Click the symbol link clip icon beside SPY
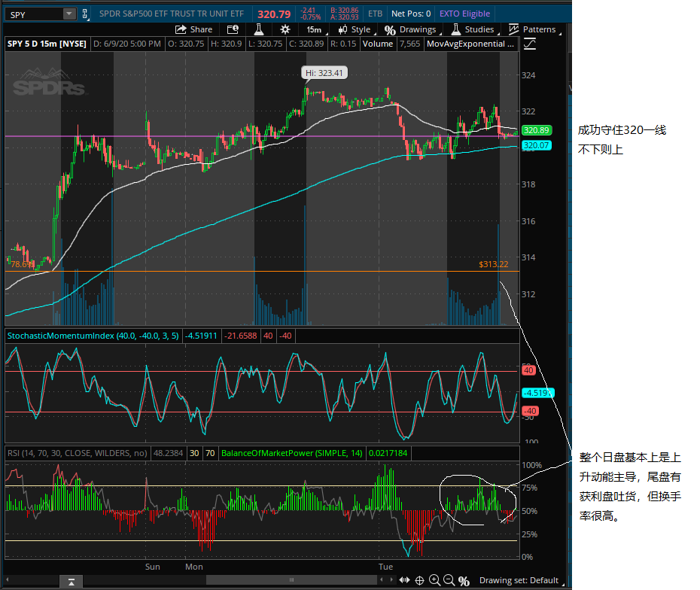Image resolution: width=700 pixels, height=590 pixels. [85, 14]
